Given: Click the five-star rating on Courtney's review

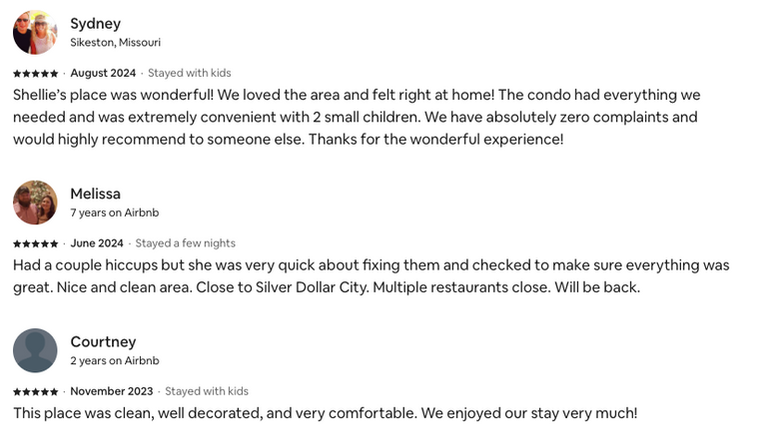Looking at the screenshot, I should pyautogui.click(x=35, y=392).
